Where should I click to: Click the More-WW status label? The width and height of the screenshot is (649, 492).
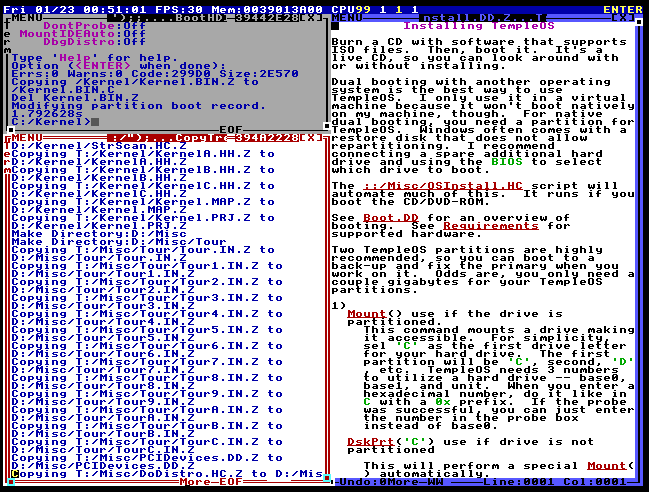415,482
